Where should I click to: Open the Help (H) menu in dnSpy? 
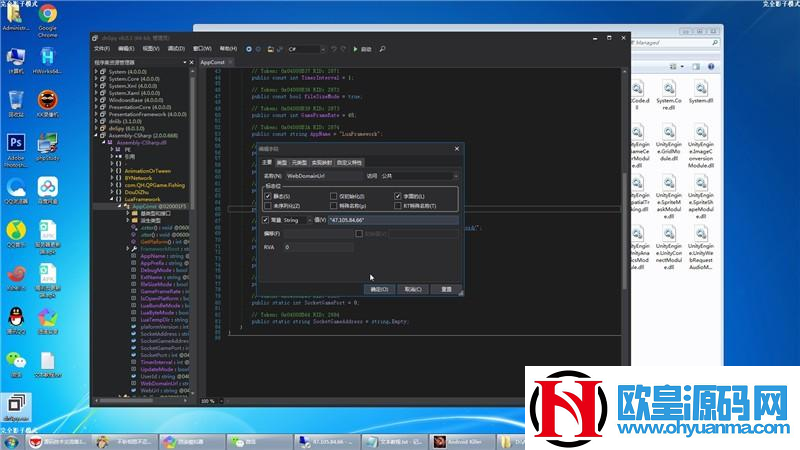228,49
